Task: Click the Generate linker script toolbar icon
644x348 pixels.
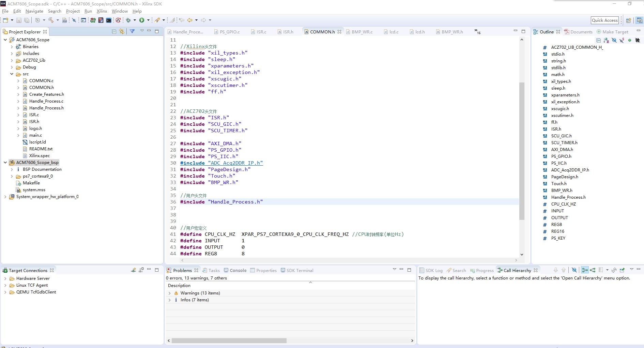Action: point(101,20)
